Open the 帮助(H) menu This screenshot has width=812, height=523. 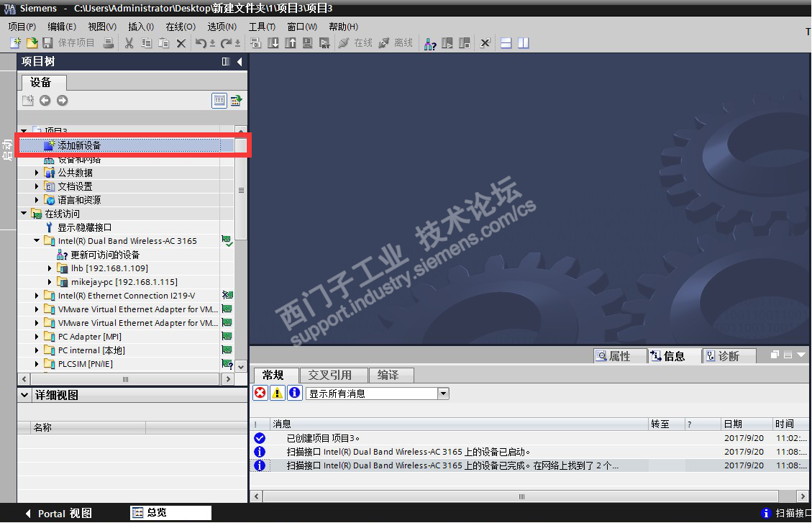pos(343,27)
